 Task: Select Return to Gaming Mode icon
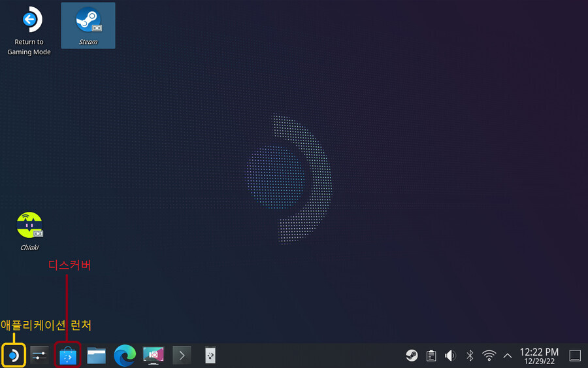29,31
